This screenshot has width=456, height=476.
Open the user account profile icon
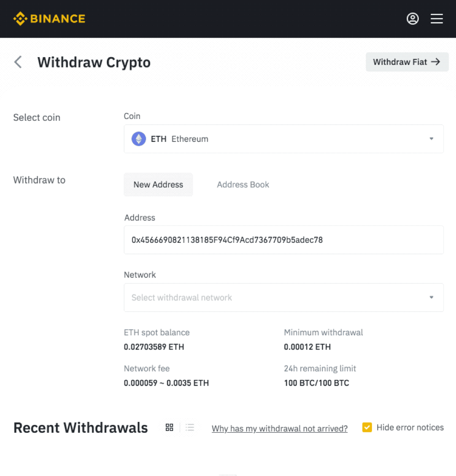[413, 19]
